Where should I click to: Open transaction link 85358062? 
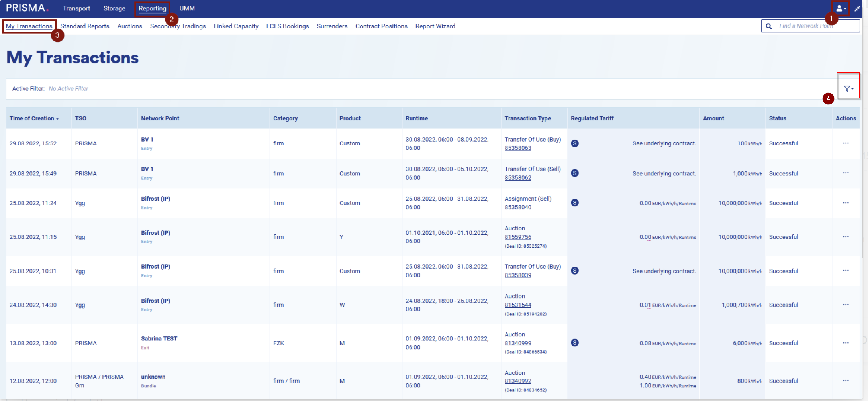tap(517, 178)
